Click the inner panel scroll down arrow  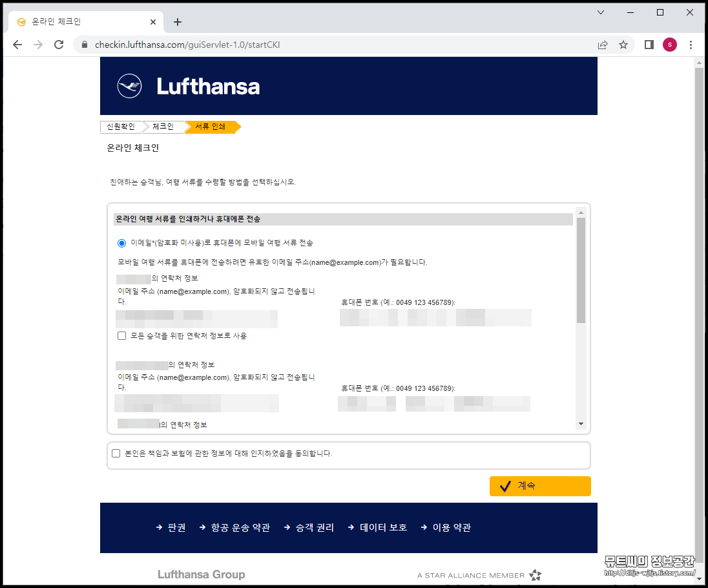(581, 424)
